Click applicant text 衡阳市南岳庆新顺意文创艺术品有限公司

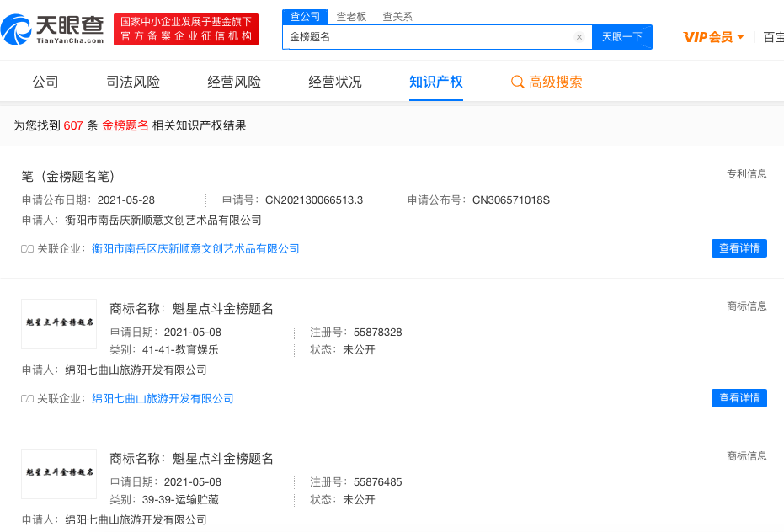click(x=163, y=221)
